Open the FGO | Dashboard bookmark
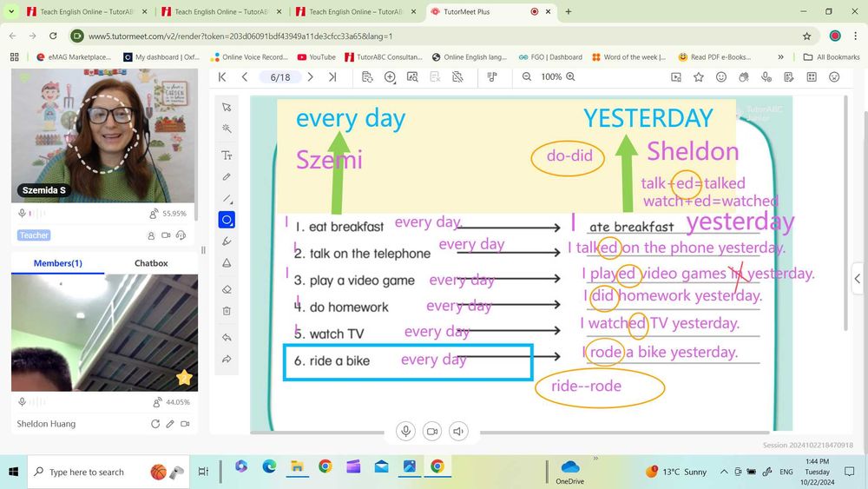The height and width of the screenshot is (489, 868). (x=551, y=56)
